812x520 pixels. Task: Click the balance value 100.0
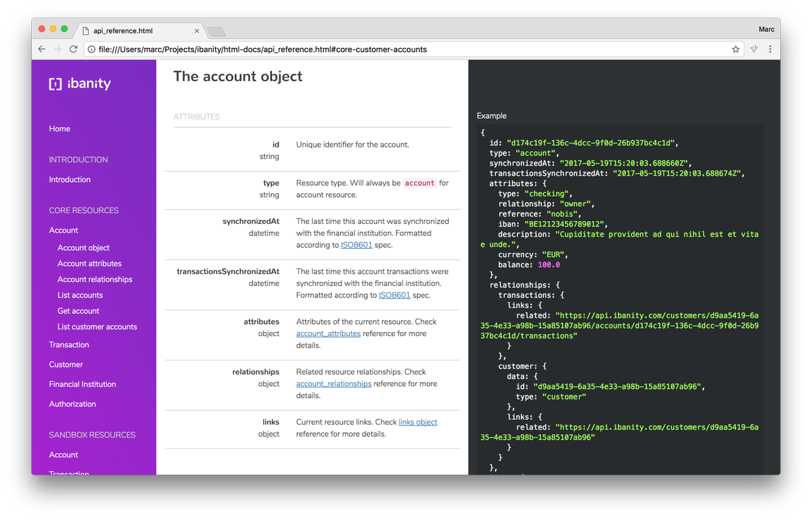click(x=548, y=265)
